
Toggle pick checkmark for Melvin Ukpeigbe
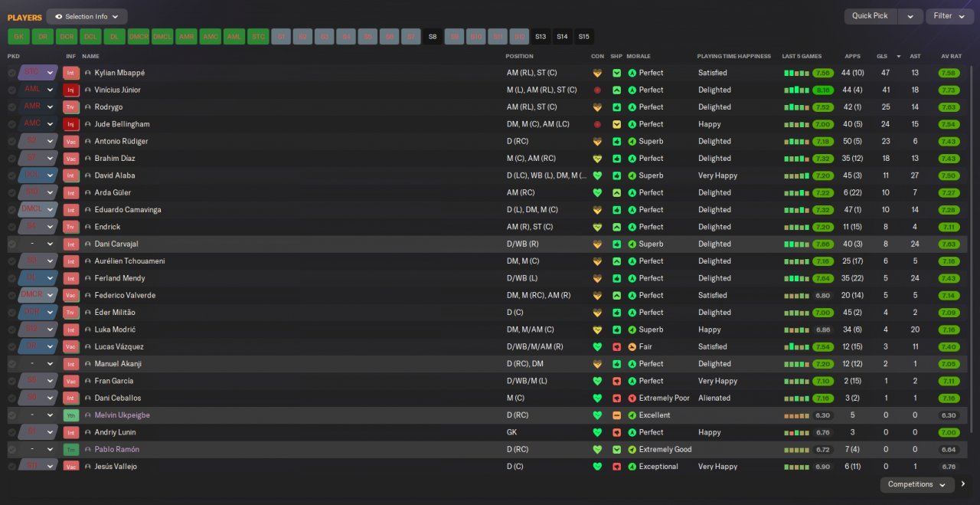[x=11, y=415]
